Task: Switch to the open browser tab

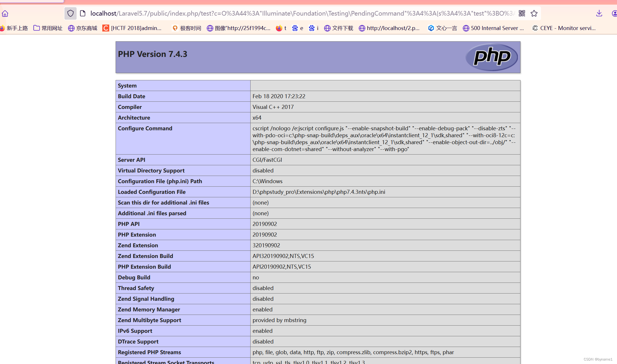Action: tap(32, 1)
